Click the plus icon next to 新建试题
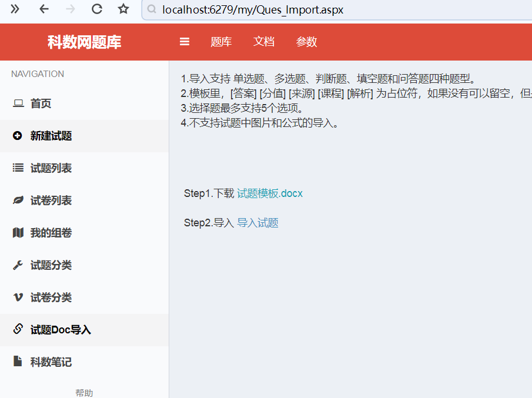Viewport: 532px width, 398px height. [16, 135]
